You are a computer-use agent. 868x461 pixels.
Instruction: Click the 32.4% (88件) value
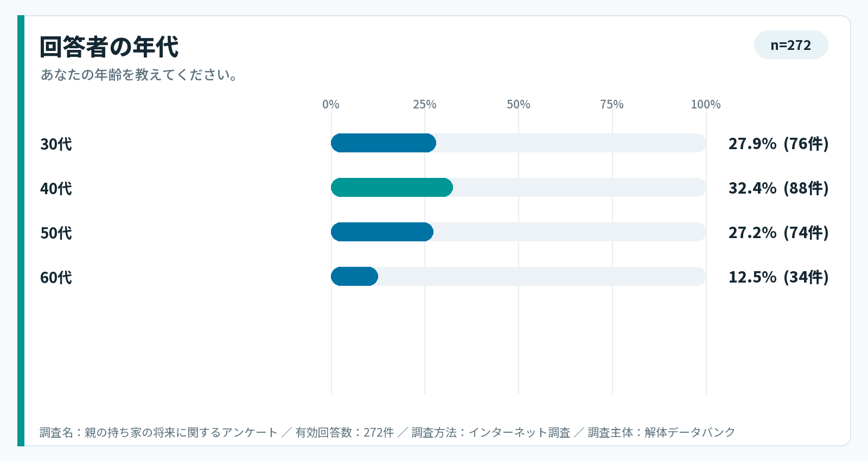click(x=778, y=188)
